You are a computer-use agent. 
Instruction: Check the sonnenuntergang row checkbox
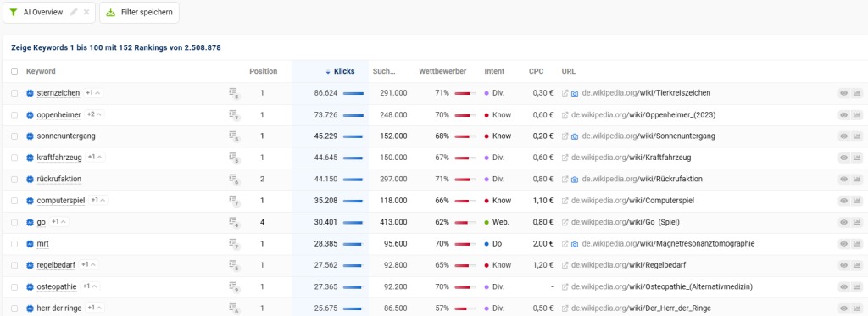coord(14,136)
